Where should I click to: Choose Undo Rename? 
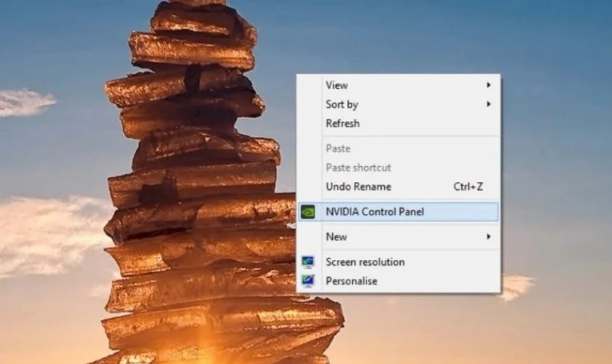click(x=398, y=186)
